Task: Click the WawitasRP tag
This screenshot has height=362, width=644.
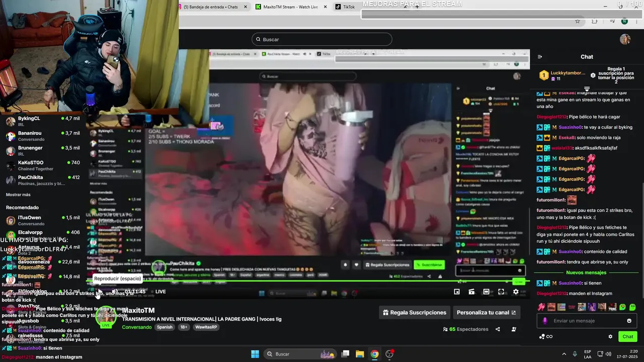Action: coord(206,327)
